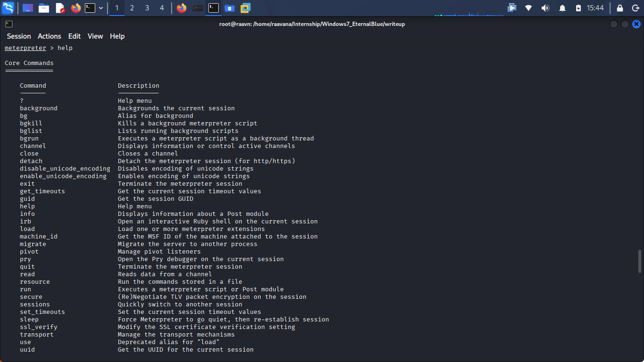
Task: Click the Core Commands heading
Action: pos(29,63)
